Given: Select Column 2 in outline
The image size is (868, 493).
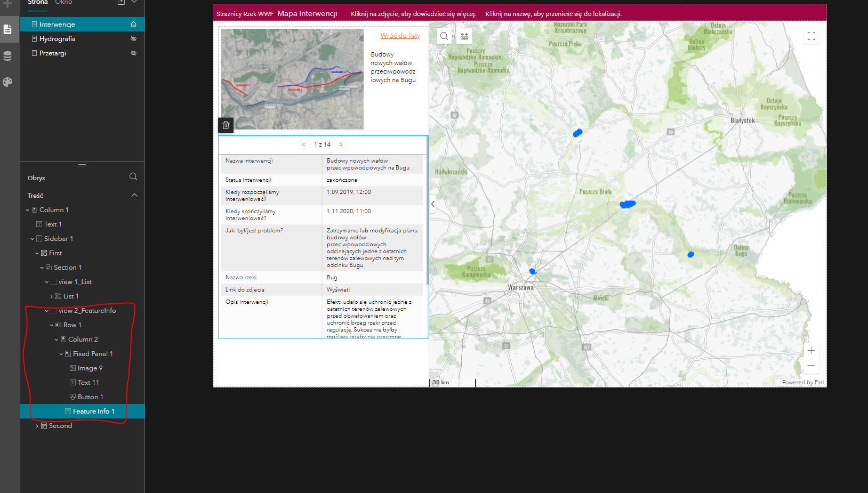Looking at the screenshot, I should tap(83, 340).
